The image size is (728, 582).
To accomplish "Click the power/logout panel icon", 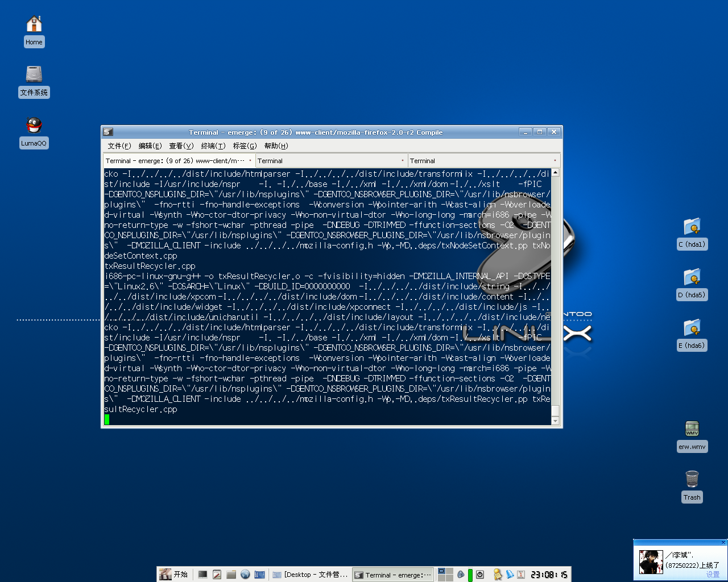I will tap(480, 575).
